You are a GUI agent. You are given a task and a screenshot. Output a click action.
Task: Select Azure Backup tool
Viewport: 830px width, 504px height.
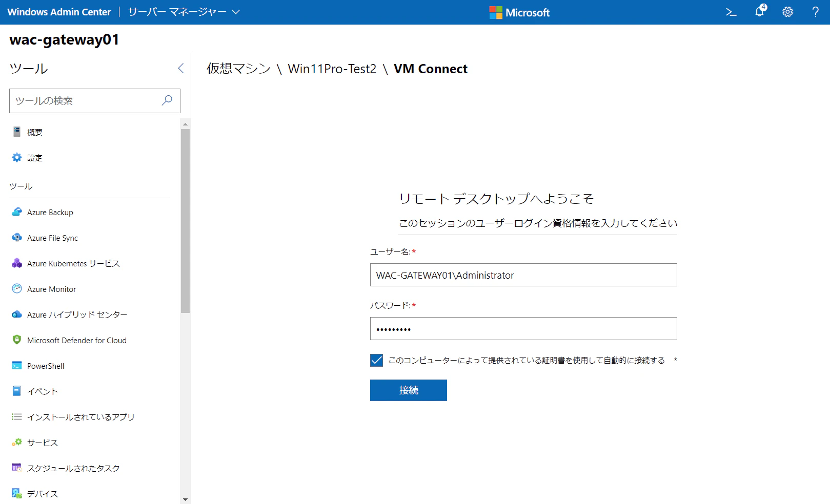50,212
